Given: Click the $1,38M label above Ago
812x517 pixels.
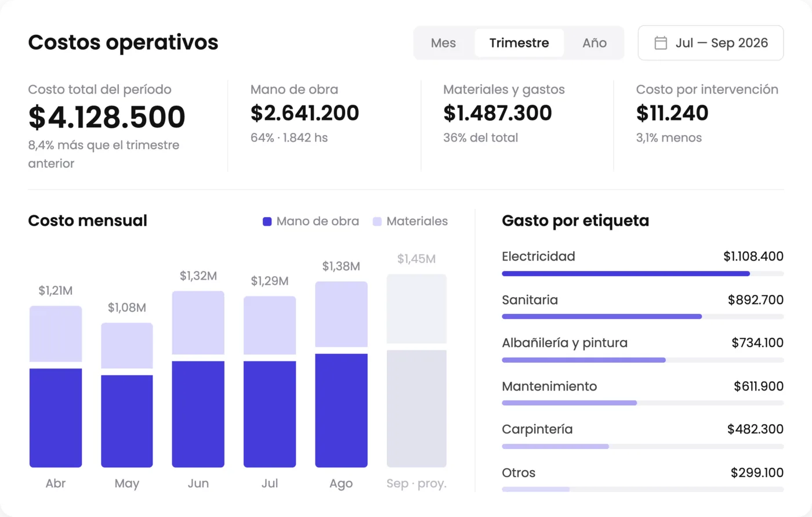Looking at the screenshot, I should (x=341, y=266).
